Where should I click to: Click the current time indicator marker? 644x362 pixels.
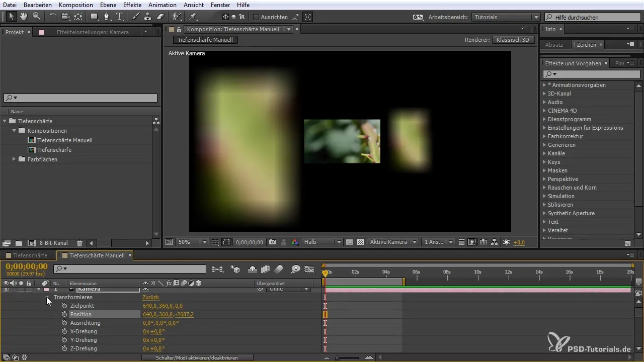[325, 273]
